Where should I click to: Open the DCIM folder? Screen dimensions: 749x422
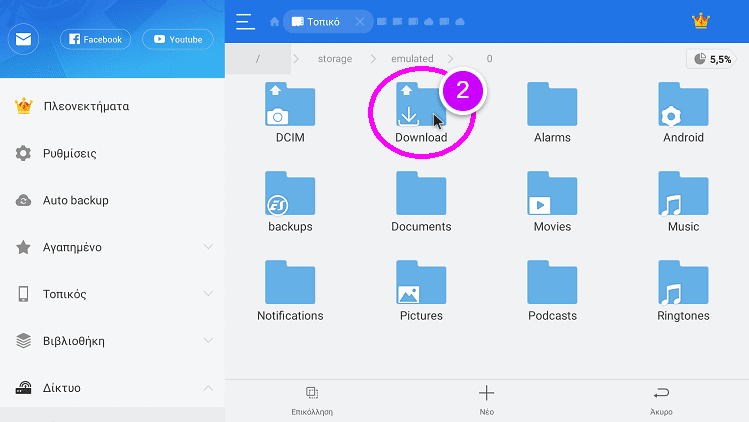[290, 112]
